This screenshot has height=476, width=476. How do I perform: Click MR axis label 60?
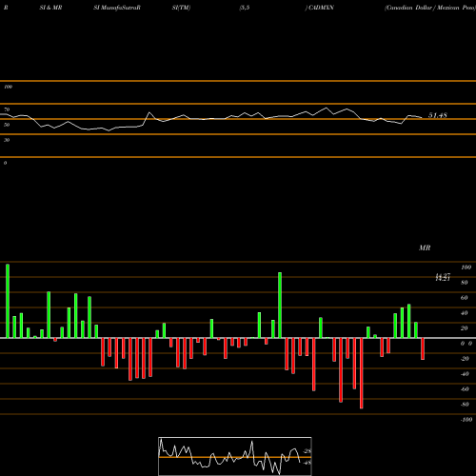[x=465, y=298]
